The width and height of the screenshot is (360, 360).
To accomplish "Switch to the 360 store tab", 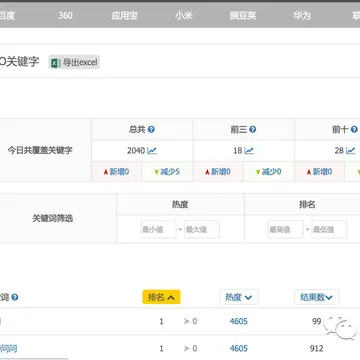I will pyautogui.click(x=65, y=16).
